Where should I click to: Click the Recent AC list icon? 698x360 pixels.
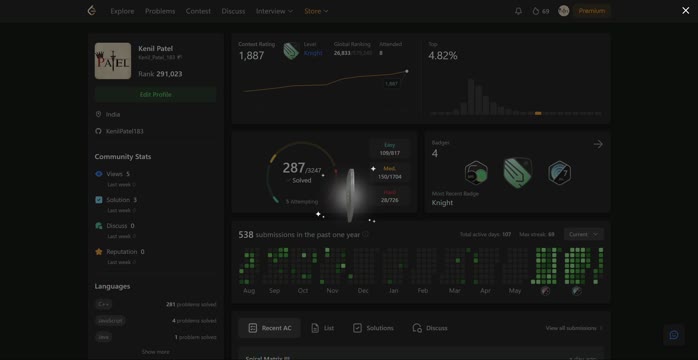coord(252,328)
